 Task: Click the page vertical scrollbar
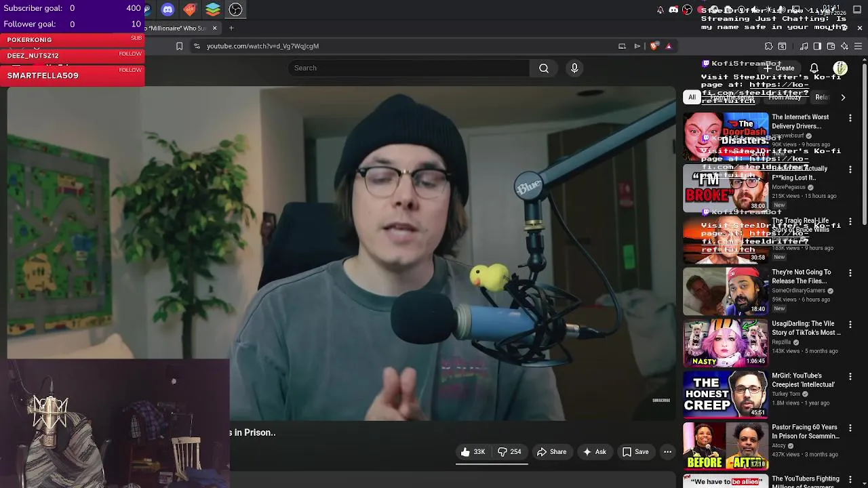point(864,144)
